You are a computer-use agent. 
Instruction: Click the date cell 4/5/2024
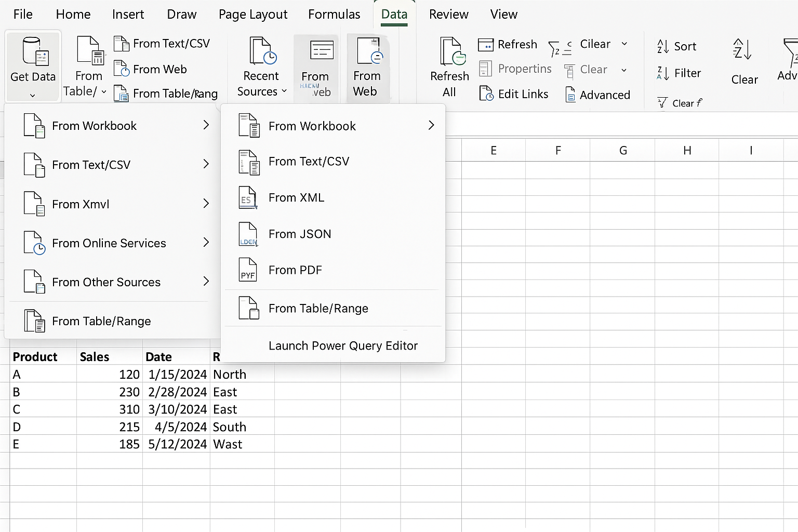point(177,427)
